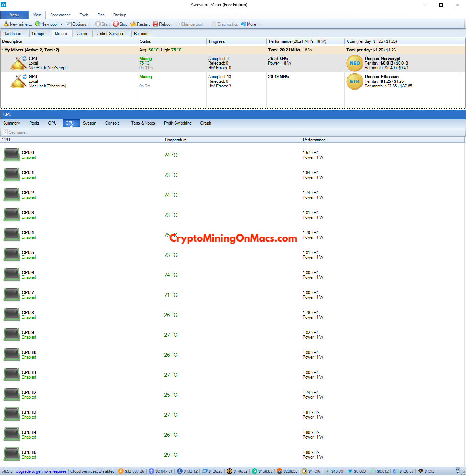The height and width of the screenshot is (476, 466).
Task: Open the Find ribbon tab
Action: (101, 15)
